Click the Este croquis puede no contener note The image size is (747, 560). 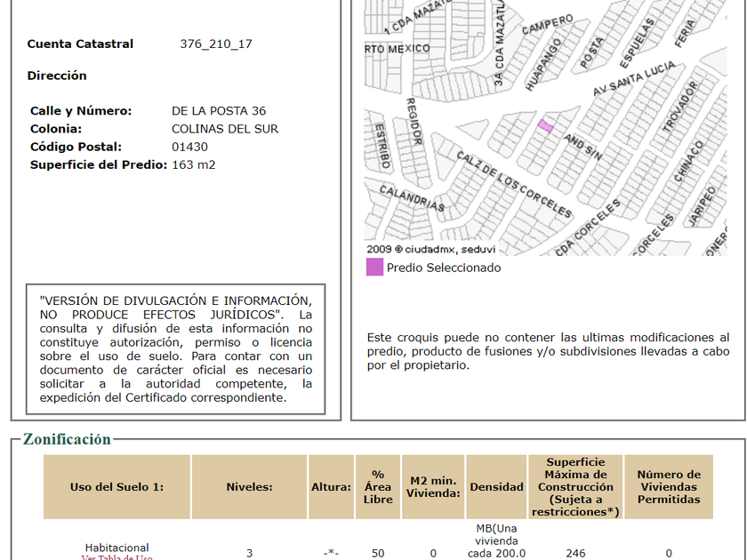(548, 351)
